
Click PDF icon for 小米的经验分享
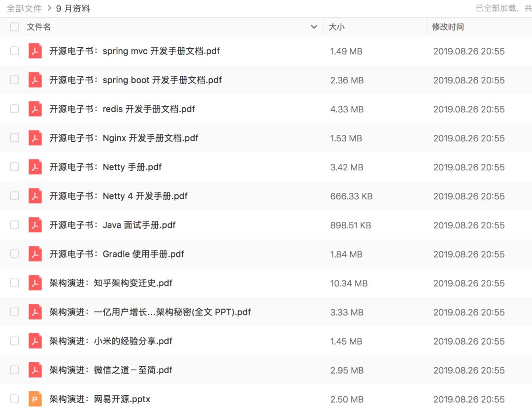point(35,341)
